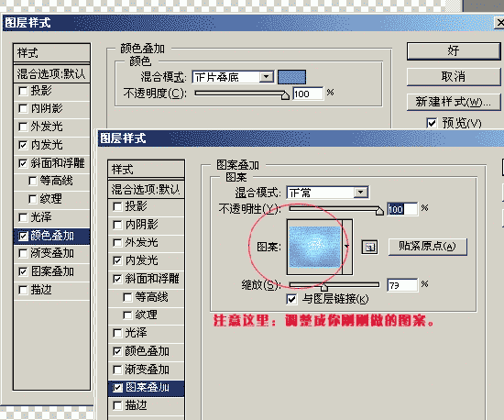Viewport: 504px width, 420px height.
Task: Click the 好 button
Action: click(454, 50)
